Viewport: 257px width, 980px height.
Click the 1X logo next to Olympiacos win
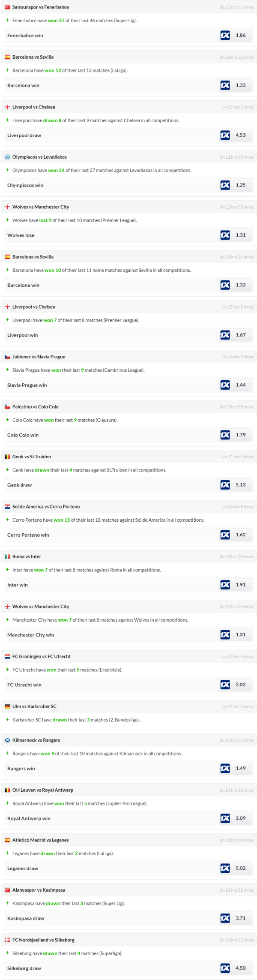[x=225, y=185]
